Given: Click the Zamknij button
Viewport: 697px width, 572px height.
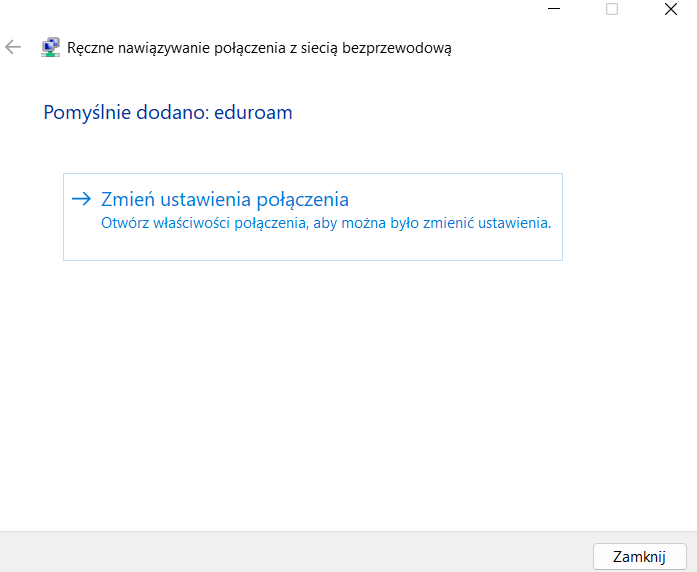Looking at the screenshot, I should pyautogui.click(x=639, y=556).
